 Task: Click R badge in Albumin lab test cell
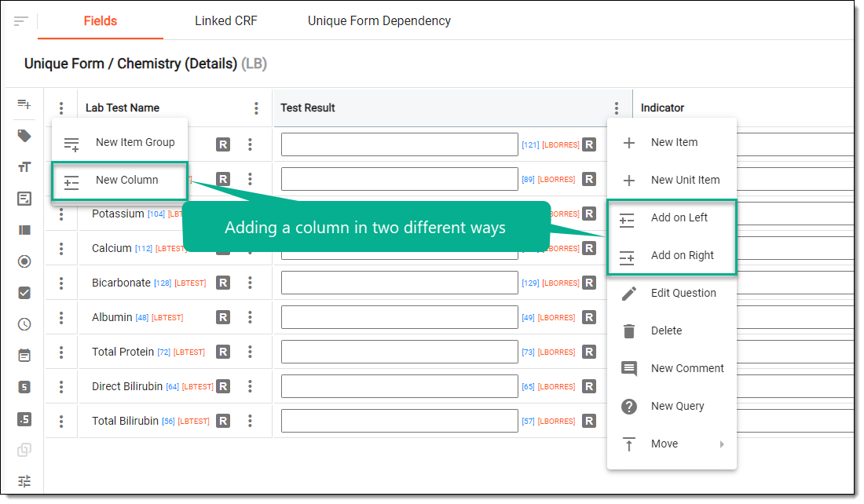coord(223,317)
